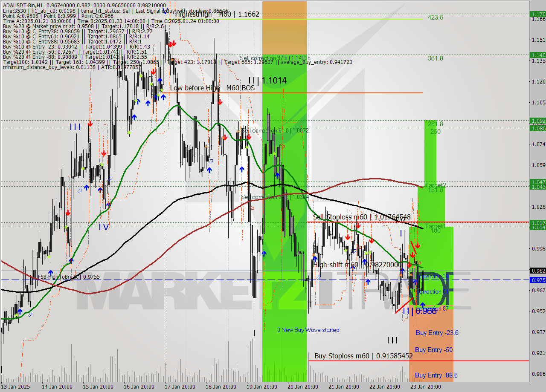Click the green 1.092 price axis tag
Viewport: 546px width, 392px height.
pos(537,121)
